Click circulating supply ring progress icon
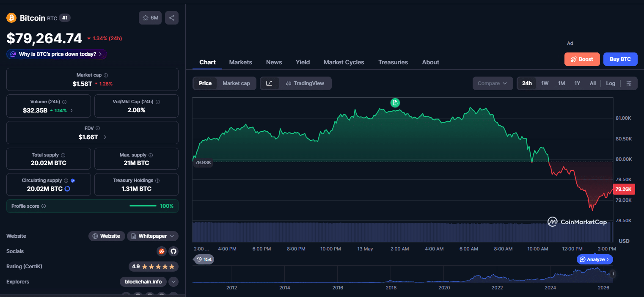The image size is (644, 297). point(67,189)
